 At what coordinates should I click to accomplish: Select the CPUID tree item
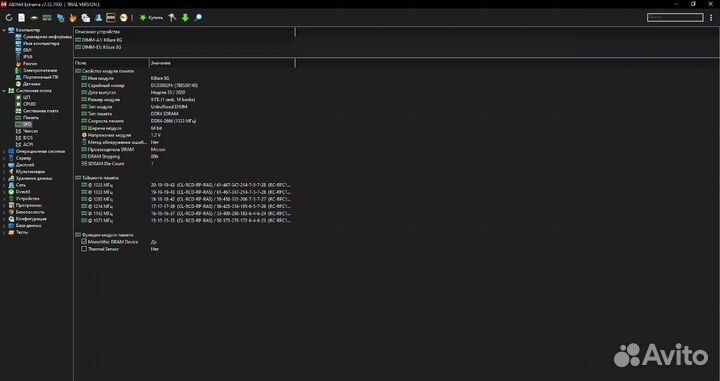(x=29, y=104)
